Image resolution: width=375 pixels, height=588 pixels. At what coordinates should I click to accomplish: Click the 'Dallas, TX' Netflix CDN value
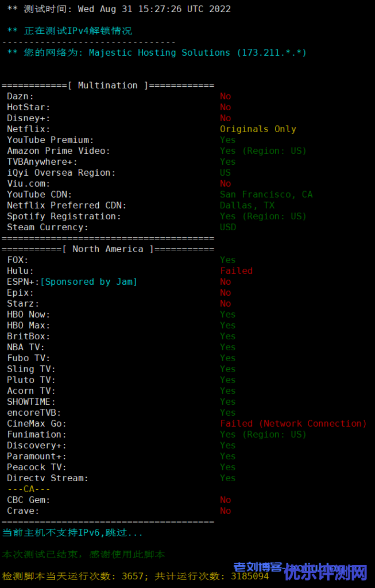pos(247,206)
